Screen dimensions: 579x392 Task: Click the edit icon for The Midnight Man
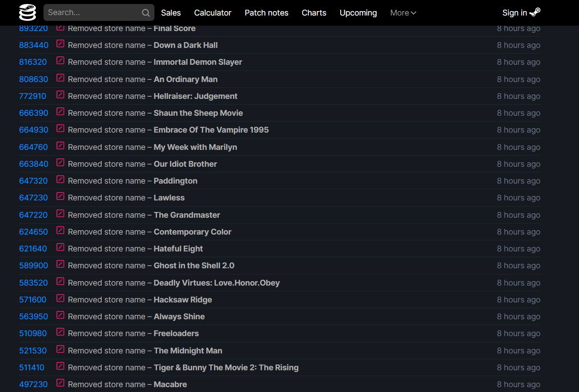click(60, 349)
